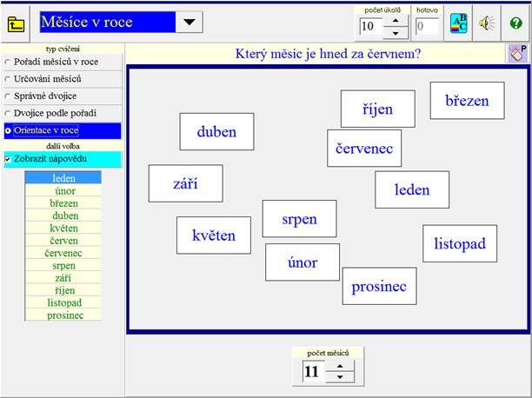
Task: Select the 'Pořadí měsíců v roce' radio option
Action: pyautogui.click(x=8, y=63)
